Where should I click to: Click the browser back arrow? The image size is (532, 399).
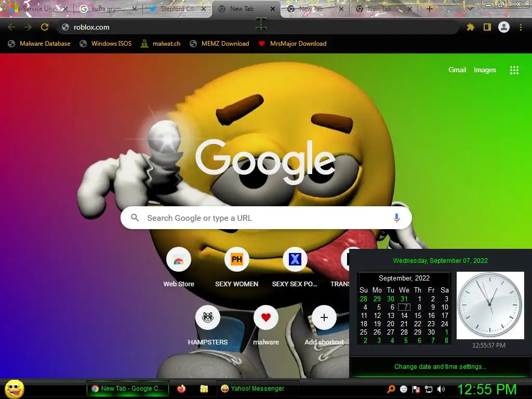pyautogui.click(x=11, y=27)
